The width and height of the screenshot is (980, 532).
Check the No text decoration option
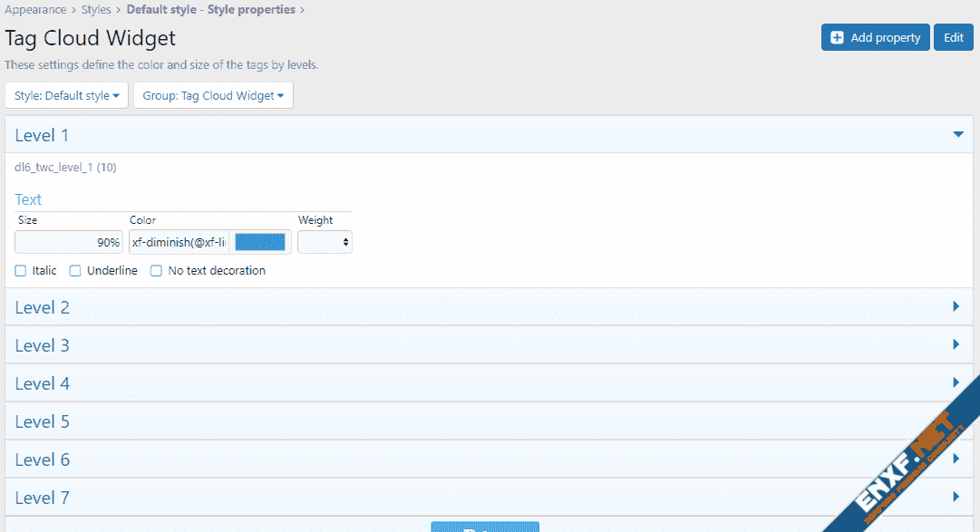click(x=157, y=271)
